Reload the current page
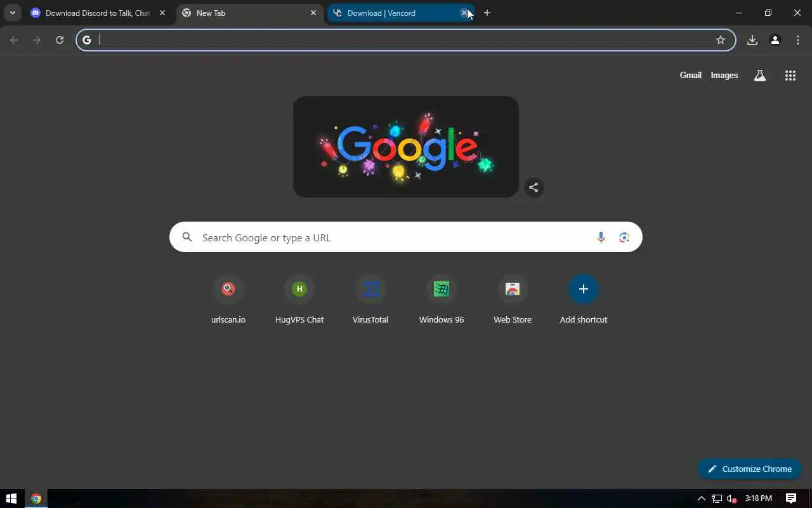The width and height of the screenshot is (812, 508). (x=60, y=40)
